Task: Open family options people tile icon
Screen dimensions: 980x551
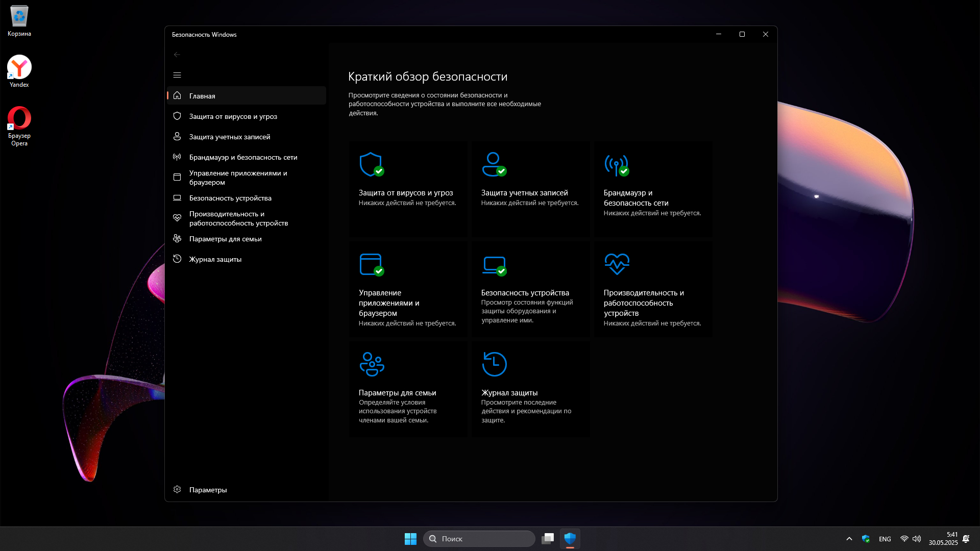Action: point(372,364)
